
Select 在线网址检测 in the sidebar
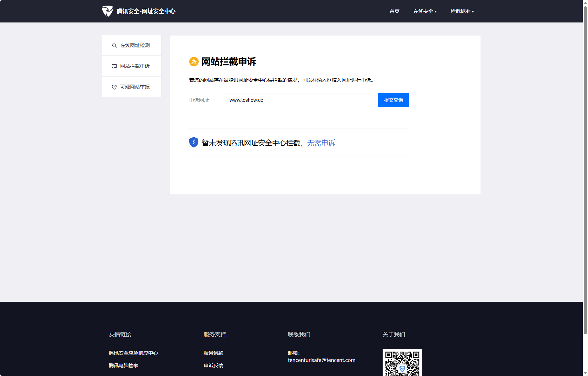tap(132, 45)
